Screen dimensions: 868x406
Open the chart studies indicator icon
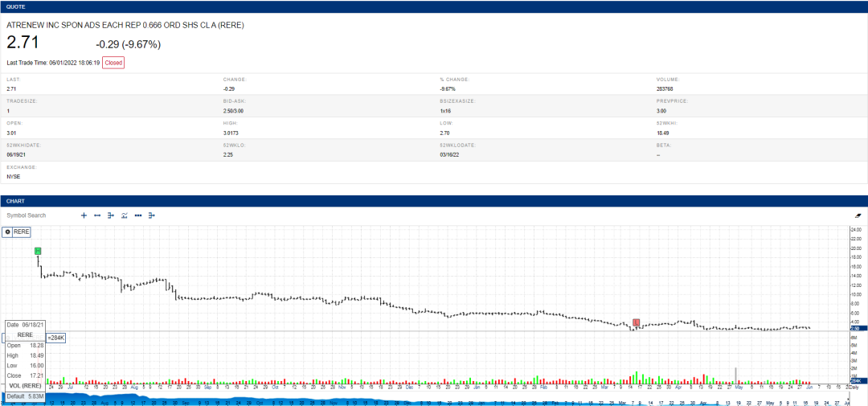(x=125, y=215)
